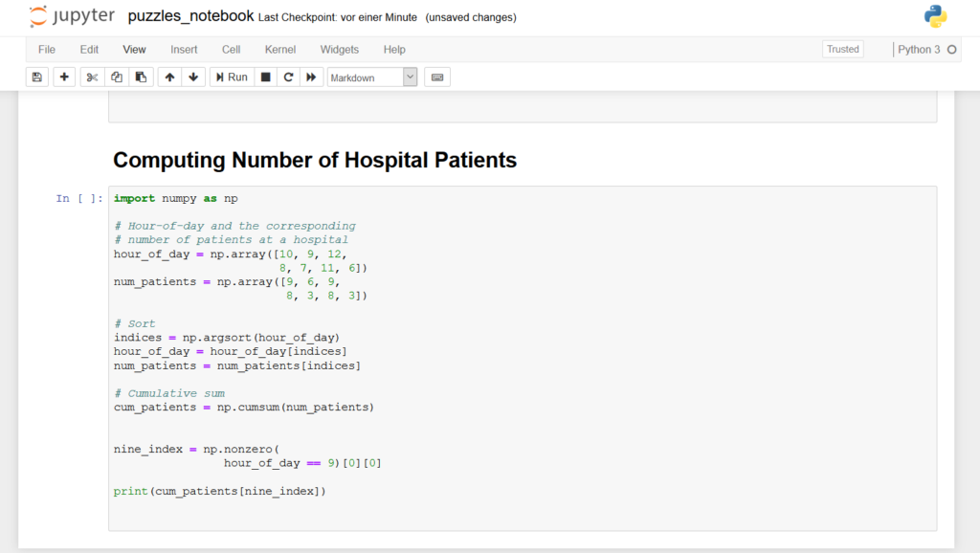
Task: Copy selected cells icon
Action: click(116, 77)
